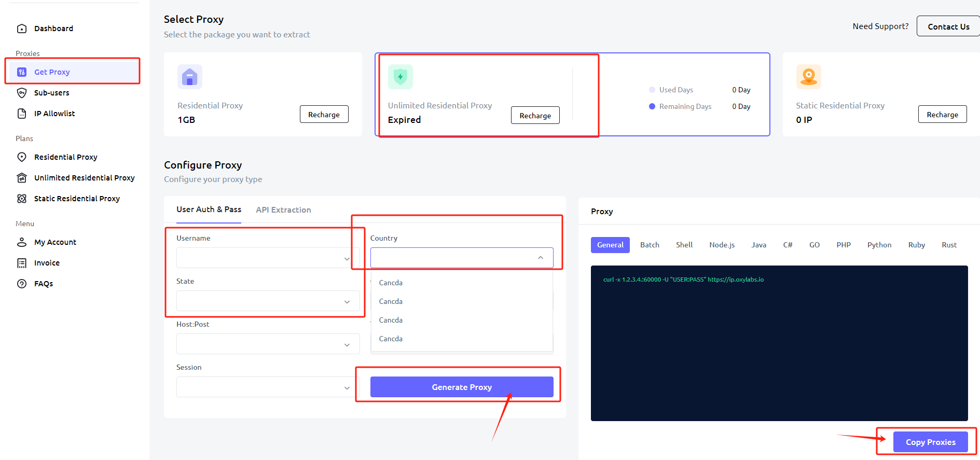Image resolution: width=980 pixels, height=460 pixels.
Task: Click the FAQs question mark icon
Action: click(22, 284)
